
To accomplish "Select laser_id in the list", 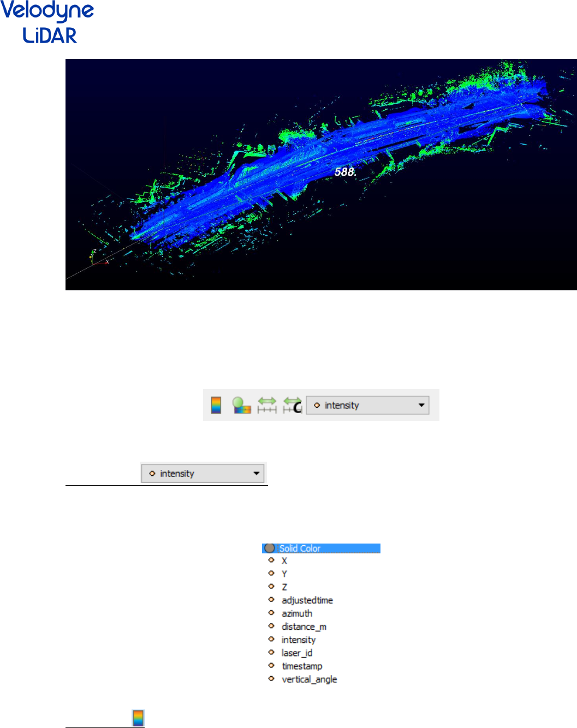I will [x=297, y=653].
